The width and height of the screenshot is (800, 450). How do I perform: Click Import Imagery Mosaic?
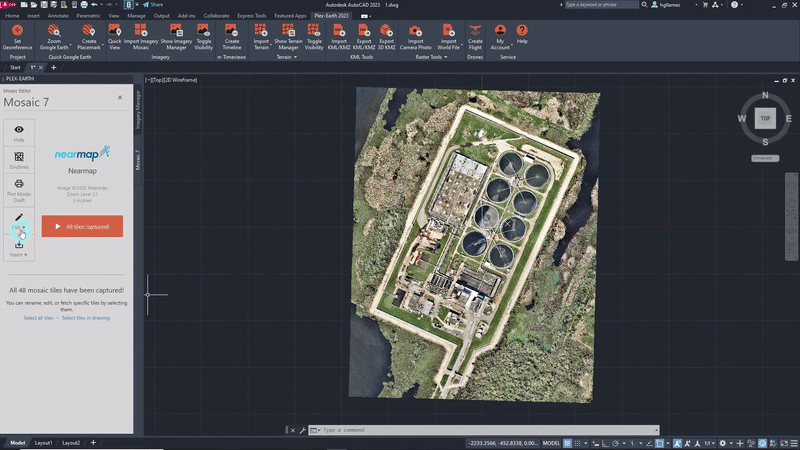[141, 37]
